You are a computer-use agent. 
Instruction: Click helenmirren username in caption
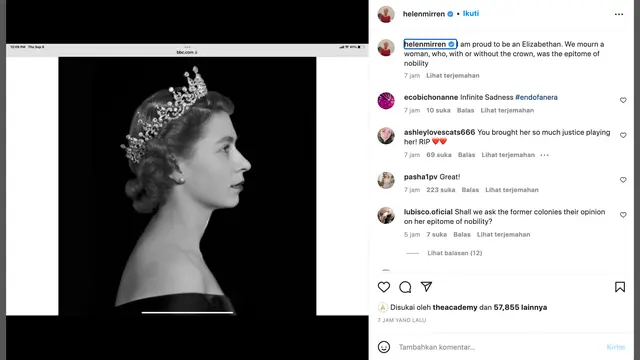pyautogui.click(x=425, y=44)
